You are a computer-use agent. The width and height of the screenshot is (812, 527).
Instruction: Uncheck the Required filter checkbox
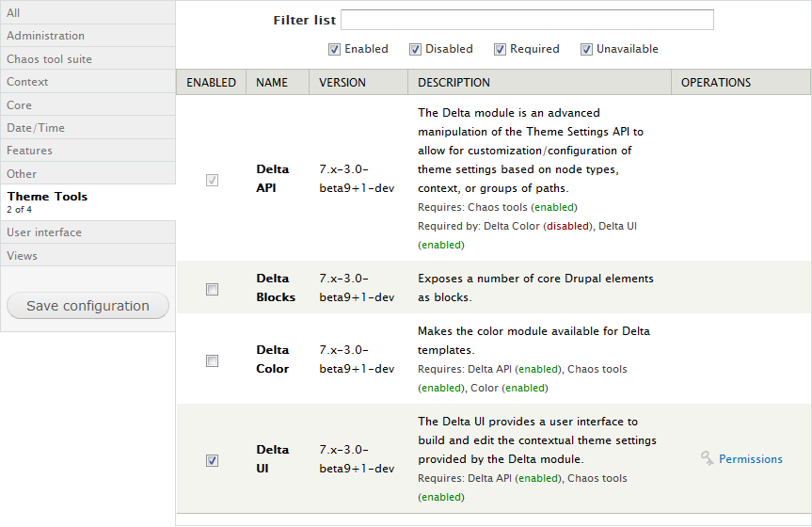(x=500, y=49)
